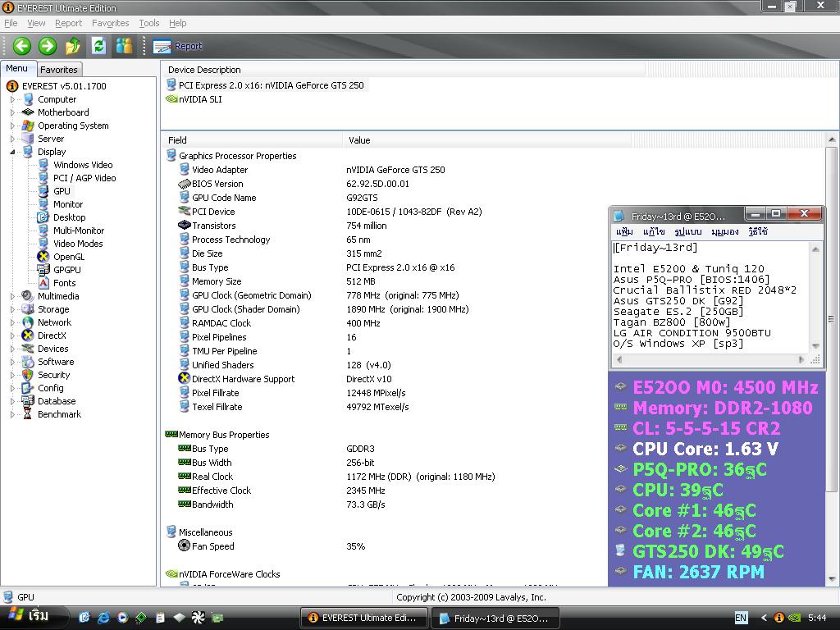The width and height of the screenshot is (840, 630).
Task: Select the GPGPU tree icon
Action: point(43,270)
